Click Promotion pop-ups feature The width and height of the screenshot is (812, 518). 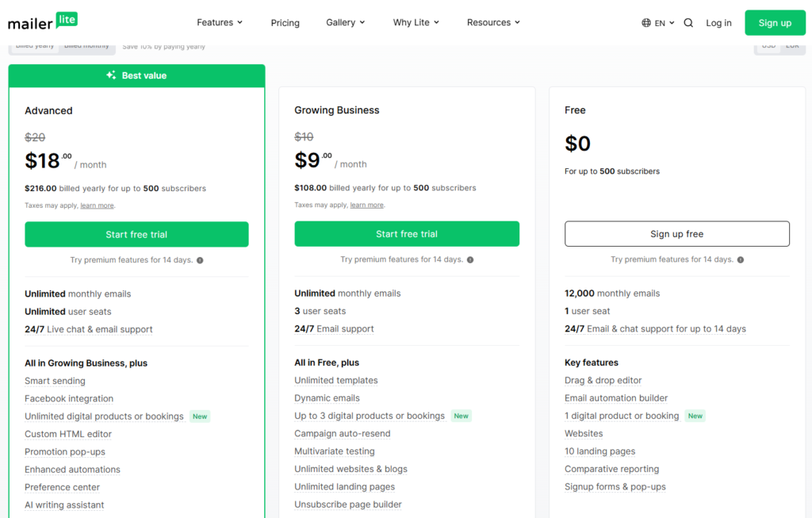pyautogui.click(x=65, y=451)
